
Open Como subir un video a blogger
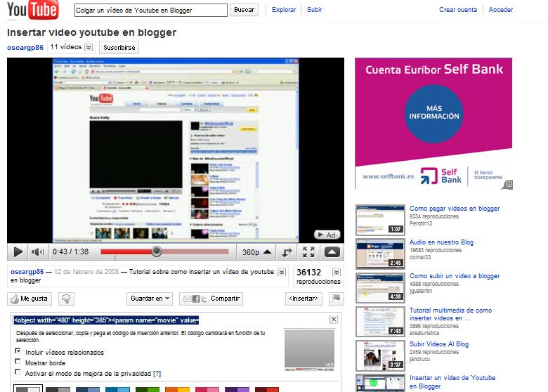click(455, 276)
